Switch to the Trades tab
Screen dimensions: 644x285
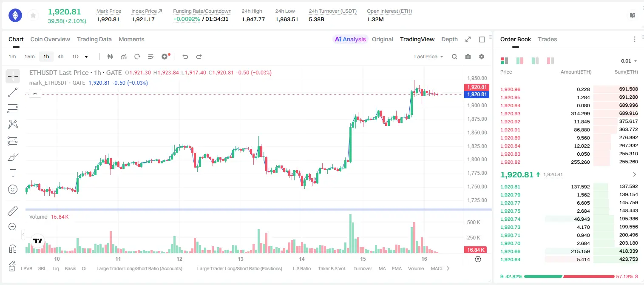[x=548, y=39]
